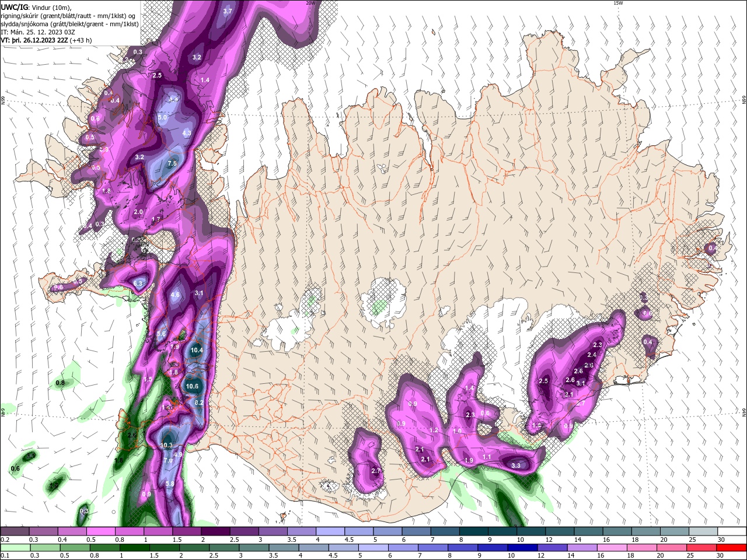Click the 5.6 precipitation value
The height and width of the screenshot is (560, 747).
(162, 334)
